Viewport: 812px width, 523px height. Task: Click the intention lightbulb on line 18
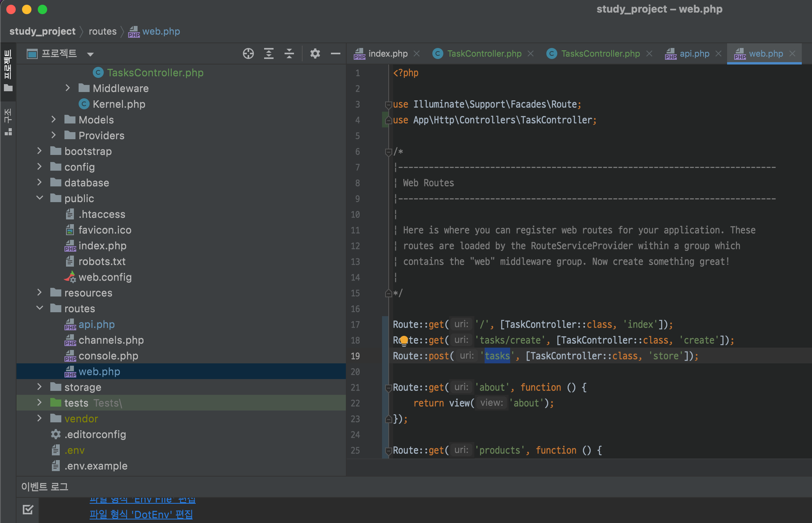coord(404,341)
